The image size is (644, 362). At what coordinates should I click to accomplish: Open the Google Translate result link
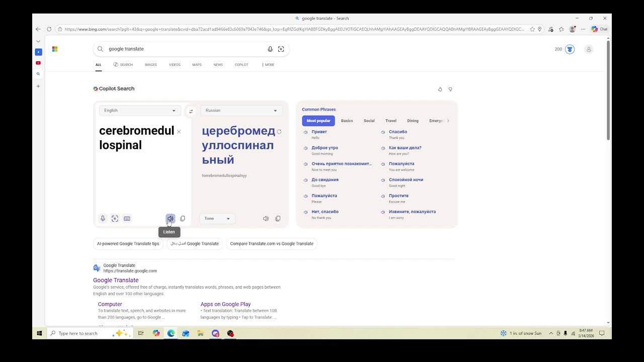pos(116,280)
